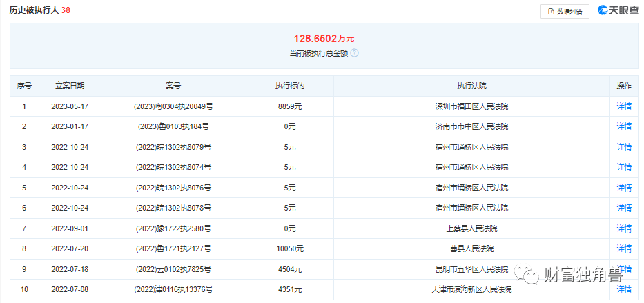
Task: Click the court 济南市市中区人民法院
Action: [x=471, y=127]
